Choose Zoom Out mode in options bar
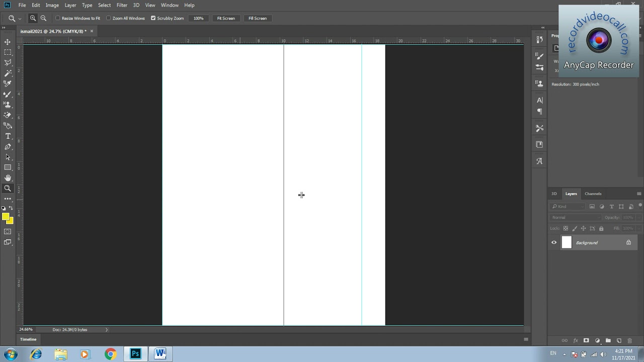The width and height of the screenshot is (644, 362). coord(43,18)
